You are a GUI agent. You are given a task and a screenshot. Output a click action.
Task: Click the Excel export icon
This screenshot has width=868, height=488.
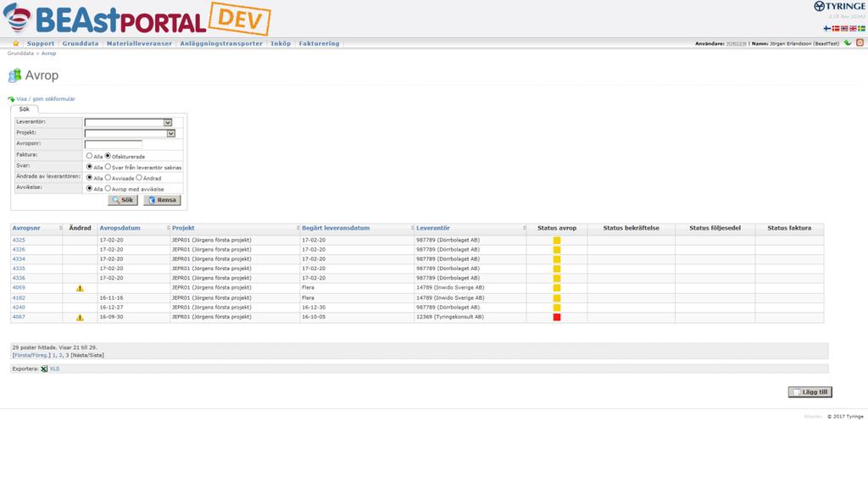click(x=44, y=369)
